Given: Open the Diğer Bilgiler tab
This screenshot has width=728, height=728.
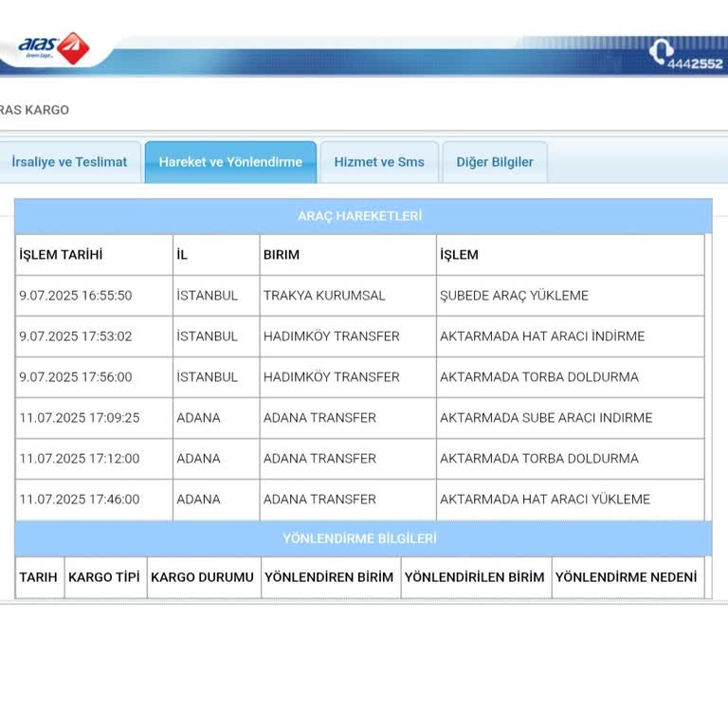Looking at the screenshot, I should pyautogui.click(x=495, y=162).
